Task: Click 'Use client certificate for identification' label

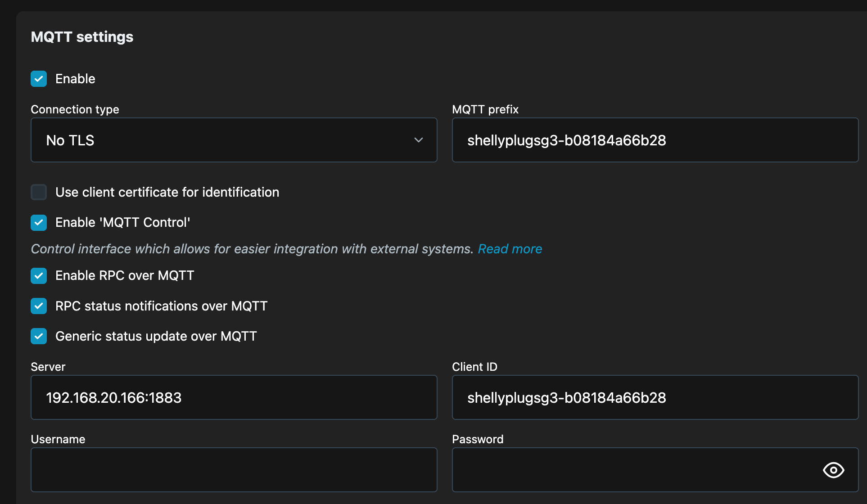Action: pos(167,192)
